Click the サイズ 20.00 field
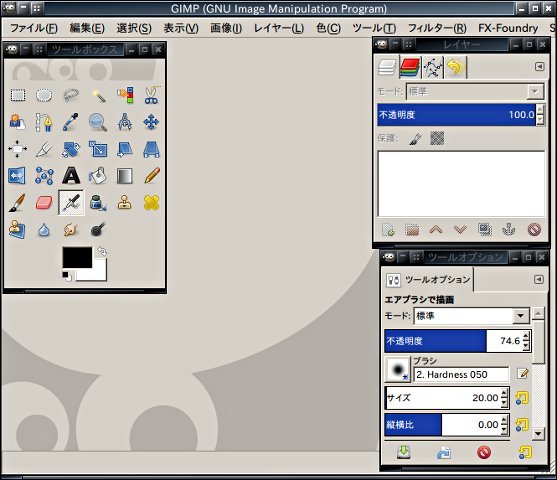This screenshot has width=557, height=480. point(447,398)
